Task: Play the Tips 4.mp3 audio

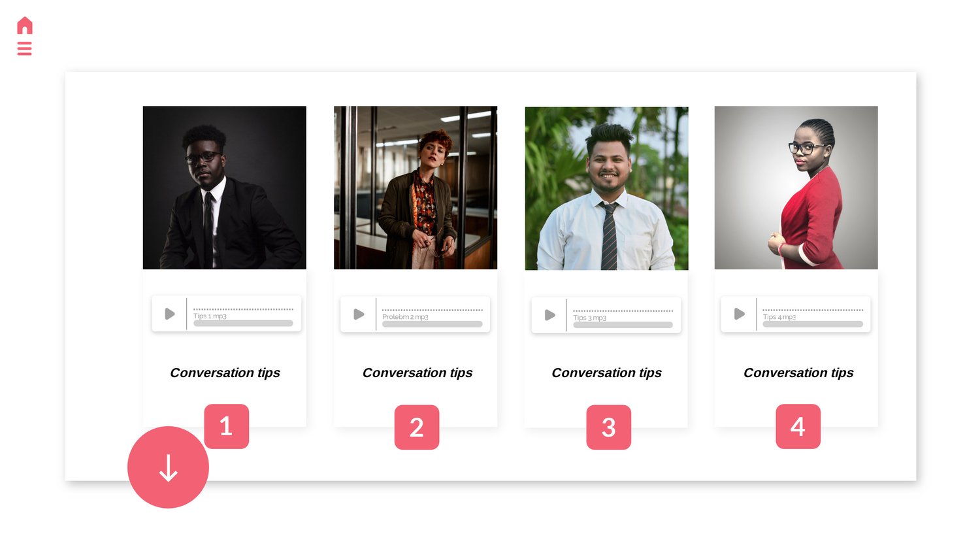Action: 740,314
